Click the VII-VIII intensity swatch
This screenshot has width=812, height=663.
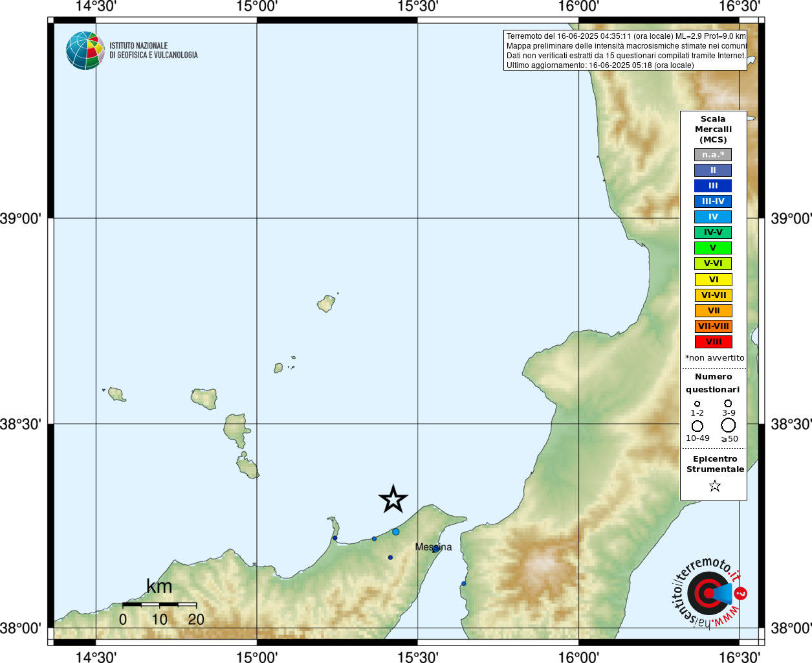point(714,326)
